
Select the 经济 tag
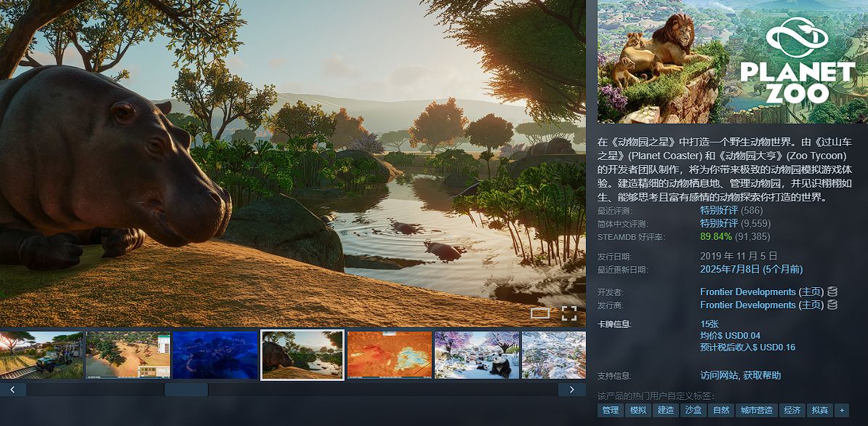(x=792, y=410)
